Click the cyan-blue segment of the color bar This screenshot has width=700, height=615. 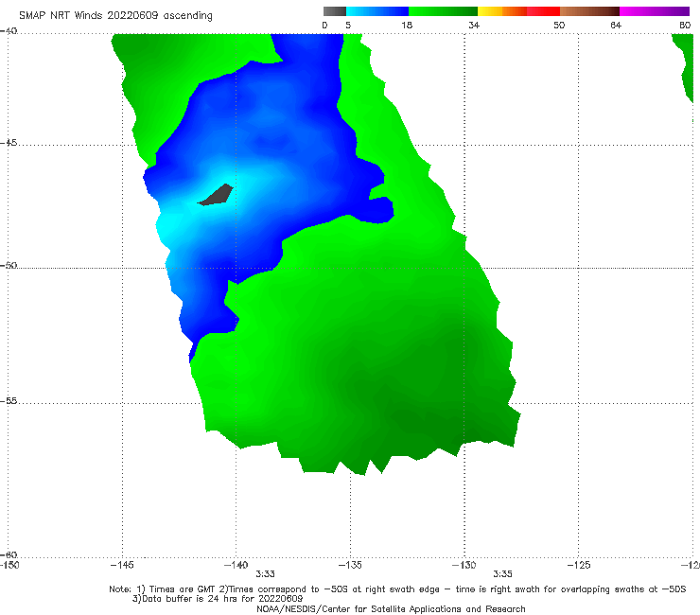[x=377, y=11]
